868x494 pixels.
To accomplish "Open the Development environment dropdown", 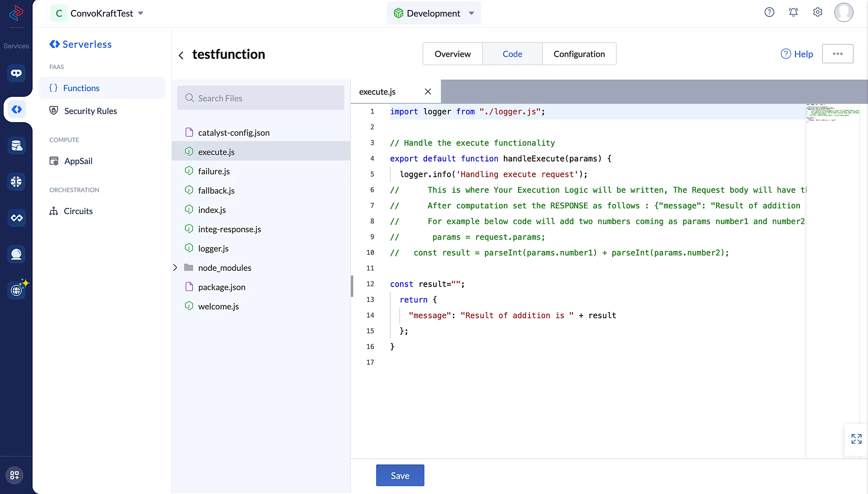I will (434, 13).
